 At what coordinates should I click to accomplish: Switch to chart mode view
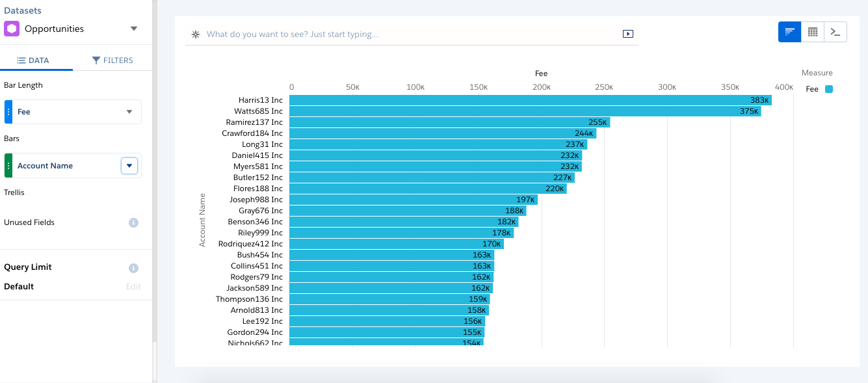point(790,32)
